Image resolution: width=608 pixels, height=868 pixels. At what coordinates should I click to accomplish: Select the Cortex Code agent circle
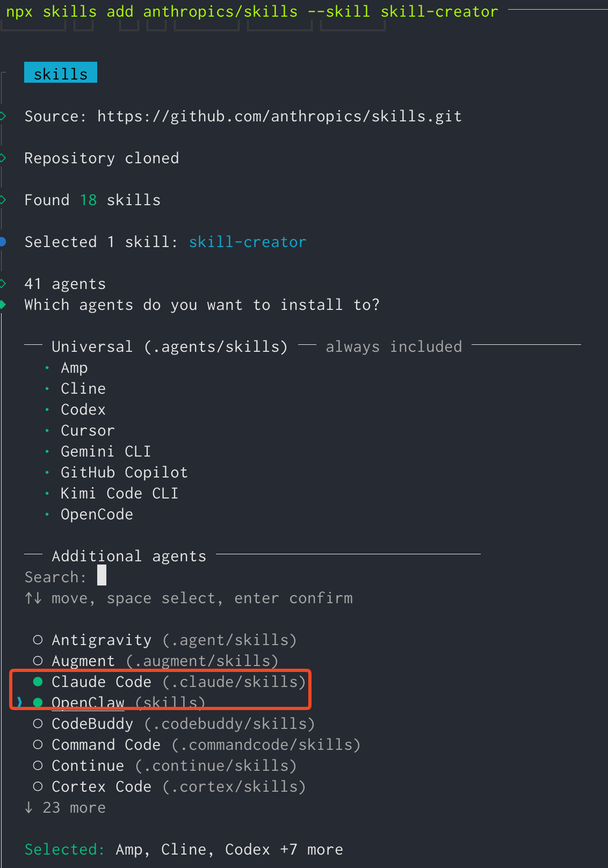tap(38, 786)
